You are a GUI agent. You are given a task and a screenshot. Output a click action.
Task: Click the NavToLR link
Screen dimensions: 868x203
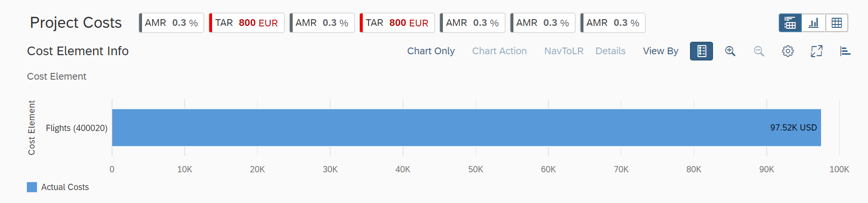[x=564, y=51]
